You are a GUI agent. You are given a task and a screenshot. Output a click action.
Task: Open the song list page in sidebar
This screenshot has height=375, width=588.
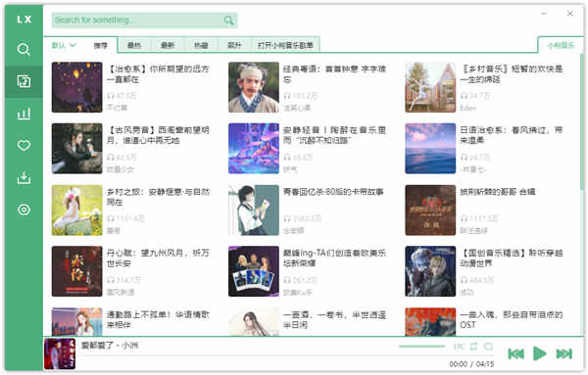point(24,81)
